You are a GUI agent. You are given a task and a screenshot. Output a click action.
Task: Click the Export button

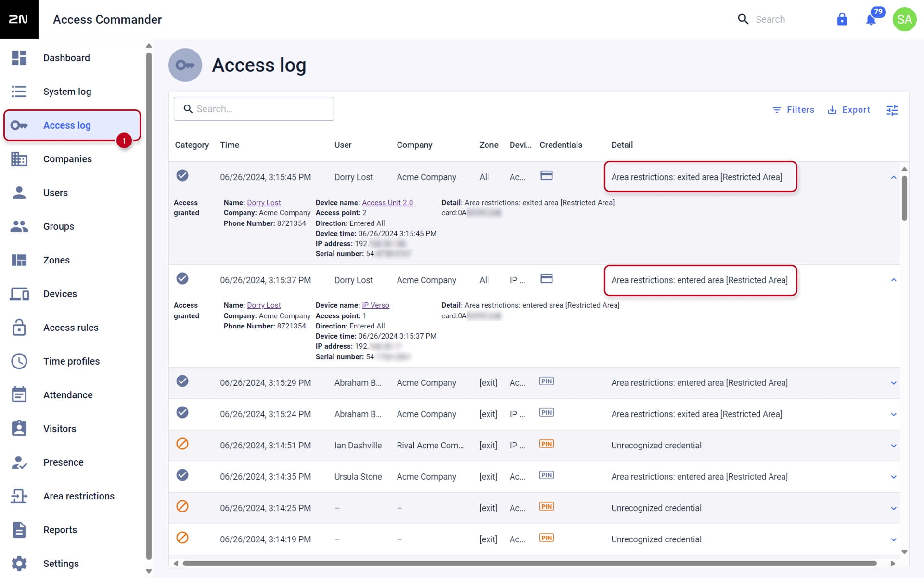click(849, 110)
